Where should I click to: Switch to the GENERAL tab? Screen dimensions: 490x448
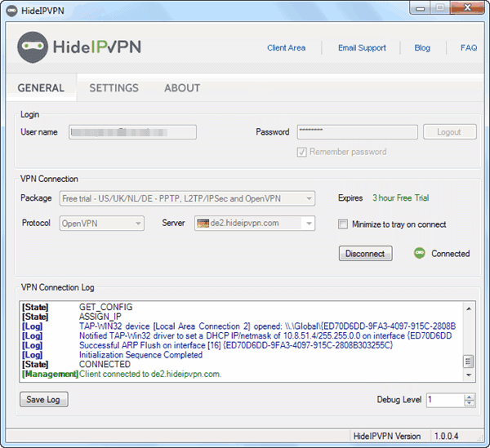41,88
